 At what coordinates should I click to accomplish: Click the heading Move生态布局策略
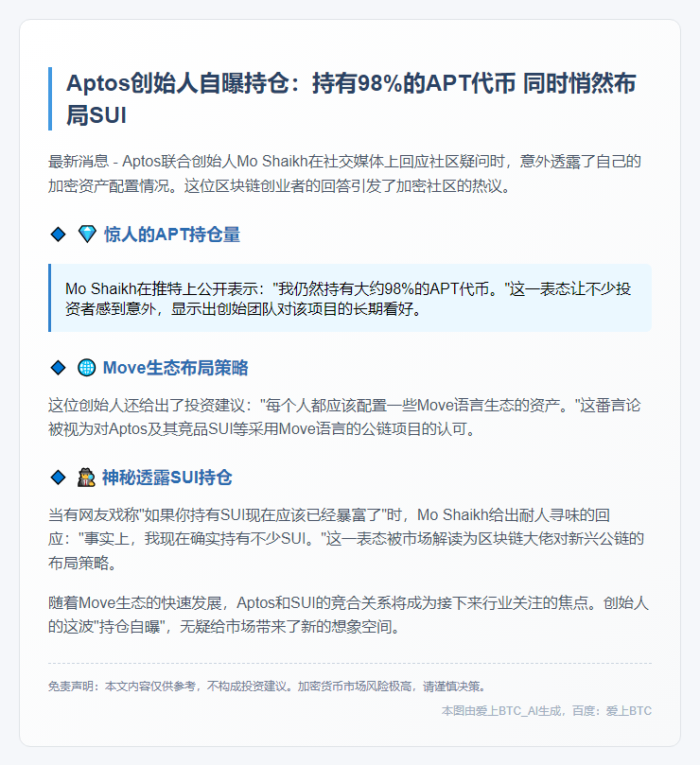pos(175,368)
